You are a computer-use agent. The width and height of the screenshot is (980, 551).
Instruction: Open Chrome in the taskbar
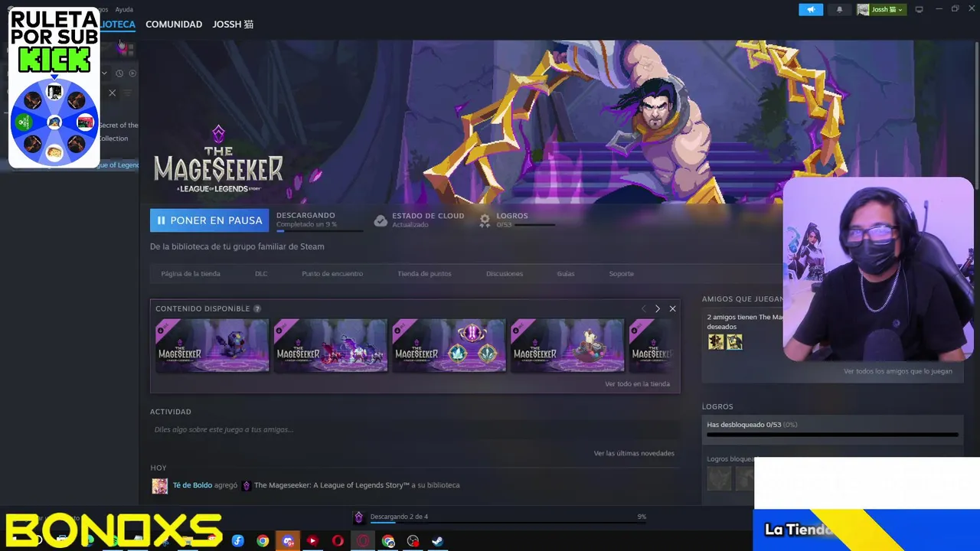[x=263, y=541]
